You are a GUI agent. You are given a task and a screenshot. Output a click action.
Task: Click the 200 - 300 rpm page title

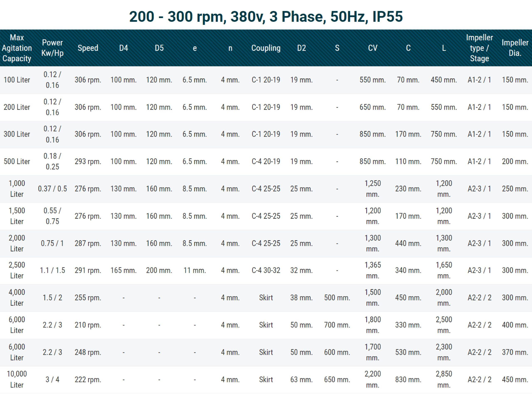(266, 17)
